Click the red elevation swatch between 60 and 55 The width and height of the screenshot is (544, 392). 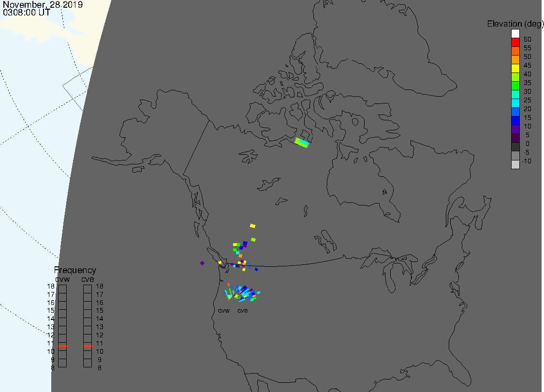pyautogui.click(x=515, y=43)
